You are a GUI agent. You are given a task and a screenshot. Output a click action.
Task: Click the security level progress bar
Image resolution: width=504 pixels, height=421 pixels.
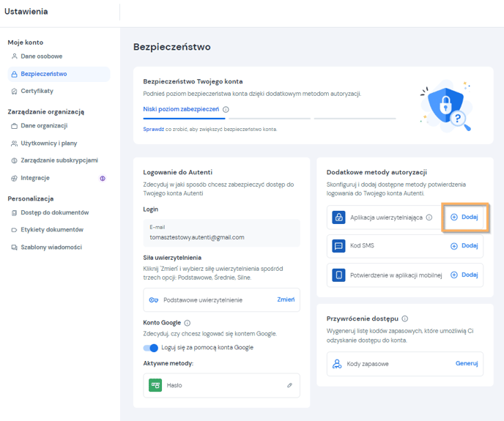click(x=270, y=119)
